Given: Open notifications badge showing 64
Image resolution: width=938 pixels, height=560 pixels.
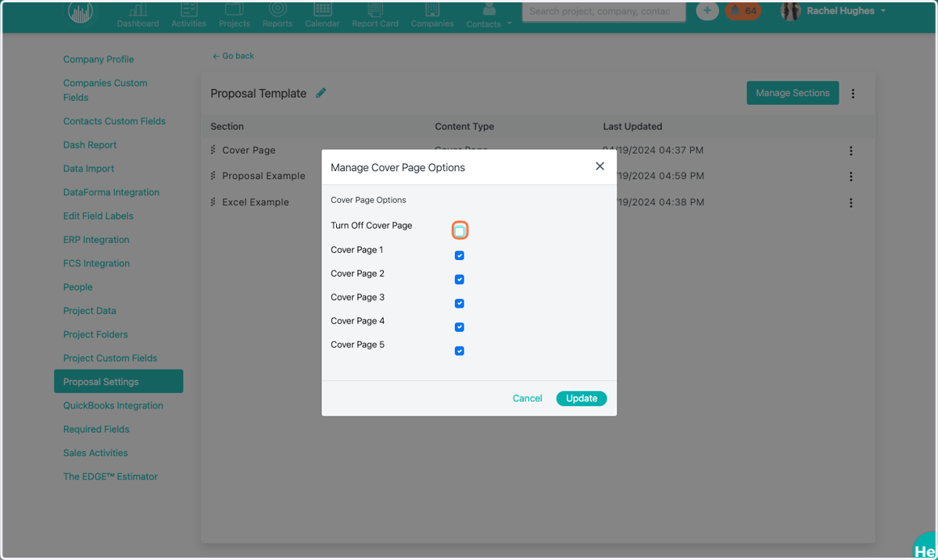Looking at the screenshot, I should pos(743,11).
